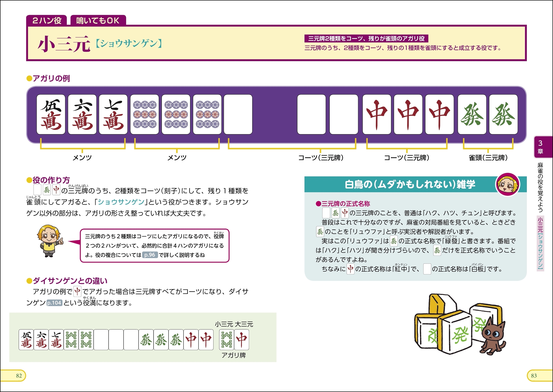Click the blond character avatar in the trivia header
Image resolution: width=553 pixels, height=392 pixels.
coord(508,185)
